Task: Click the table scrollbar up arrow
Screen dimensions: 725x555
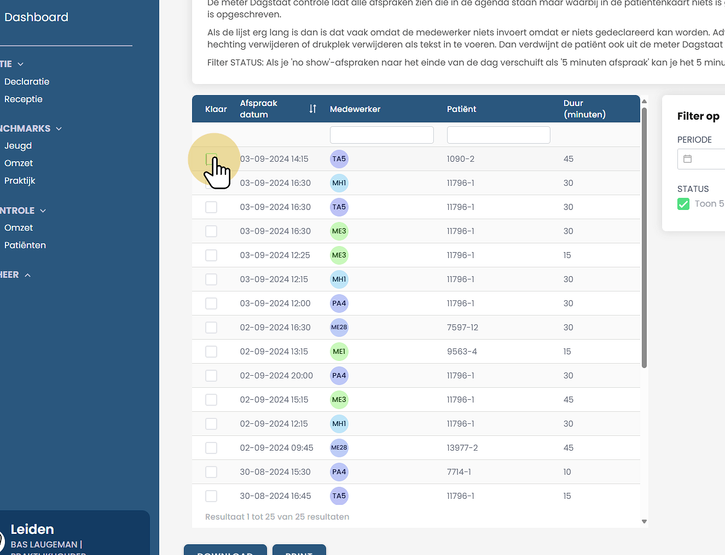Action: (644, 101)
